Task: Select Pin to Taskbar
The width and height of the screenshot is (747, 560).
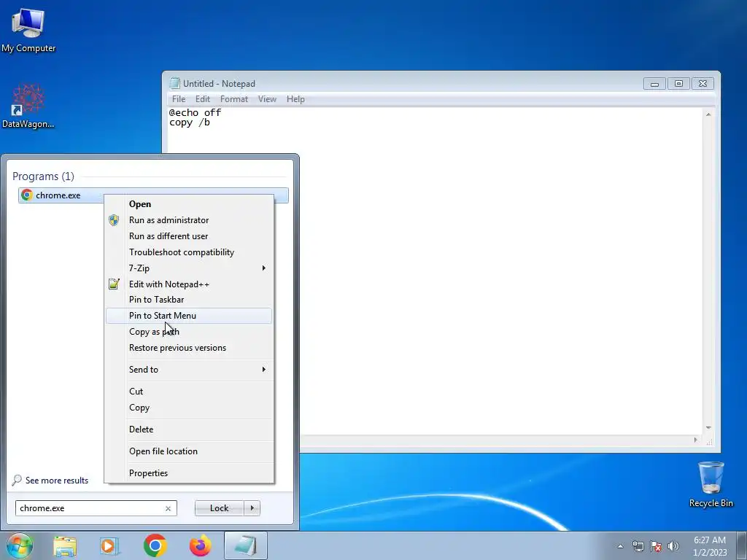Action: pos(189,300)
